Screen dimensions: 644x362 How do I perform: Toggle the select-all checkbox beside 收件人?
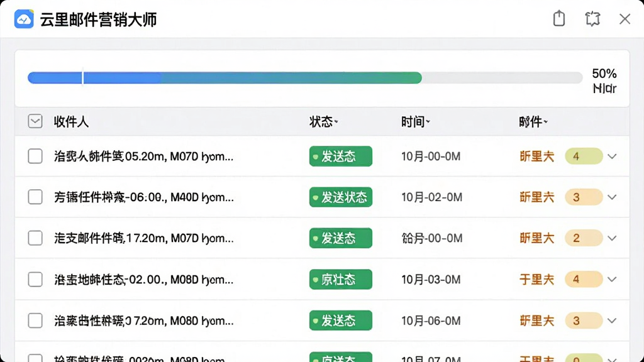click(x=35, y=121)
